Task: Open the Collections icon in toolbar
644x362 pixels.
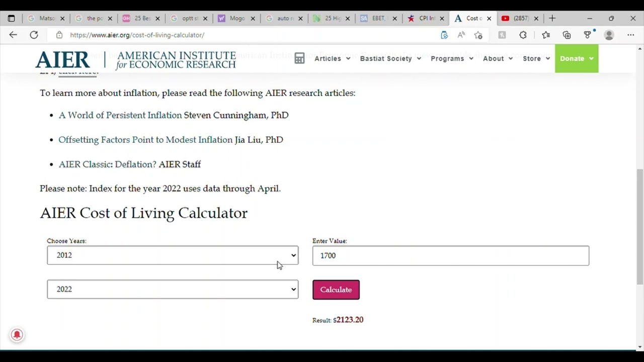Action: point(567,35)
